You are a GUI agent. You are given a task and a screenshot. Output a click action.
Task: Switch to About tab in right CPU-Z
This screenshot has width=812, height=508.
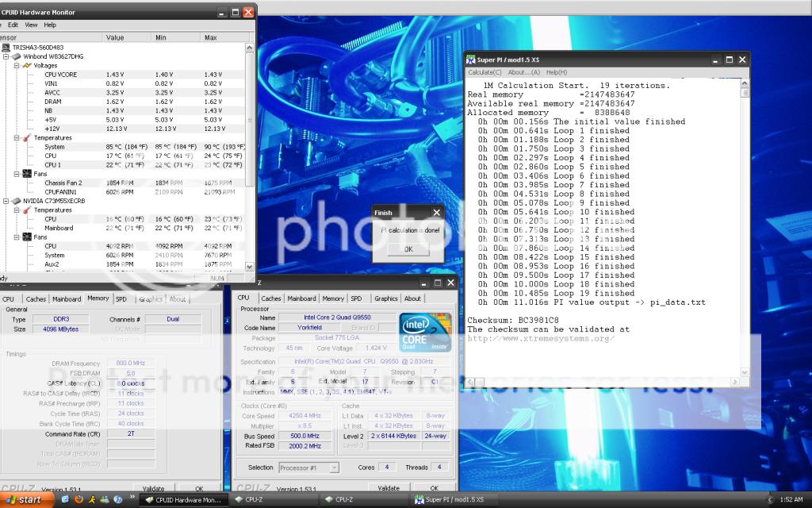(x=412, y=298)
